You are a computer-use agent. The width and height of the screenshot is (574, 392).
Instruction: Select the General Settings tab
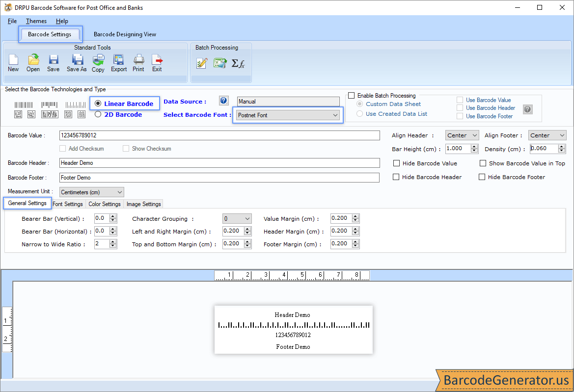27,203
